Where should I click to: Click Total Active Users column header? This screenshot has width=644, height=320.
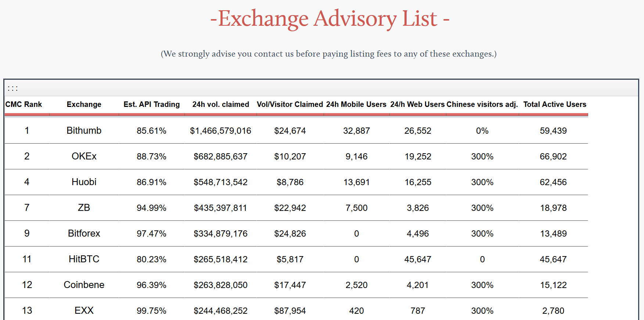pyautogui.click(x=554, y=104)
